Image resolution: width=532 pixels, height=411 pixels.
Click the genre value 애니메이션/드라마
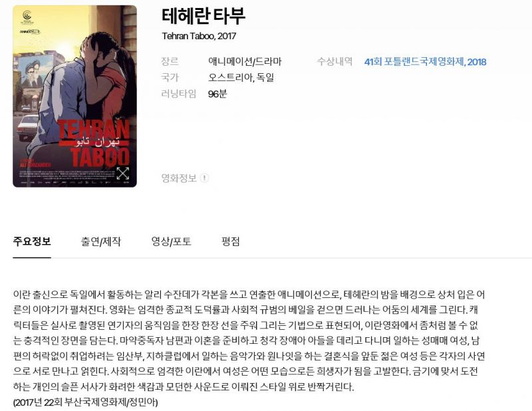[x=245, y=61]
